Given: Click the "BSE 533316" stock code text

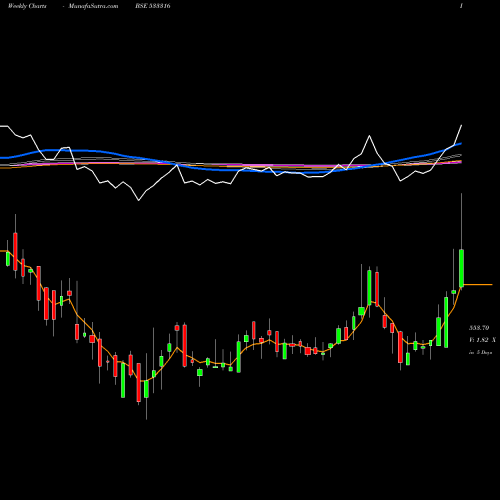Looking at the screenshot, I should pos(153,6).
